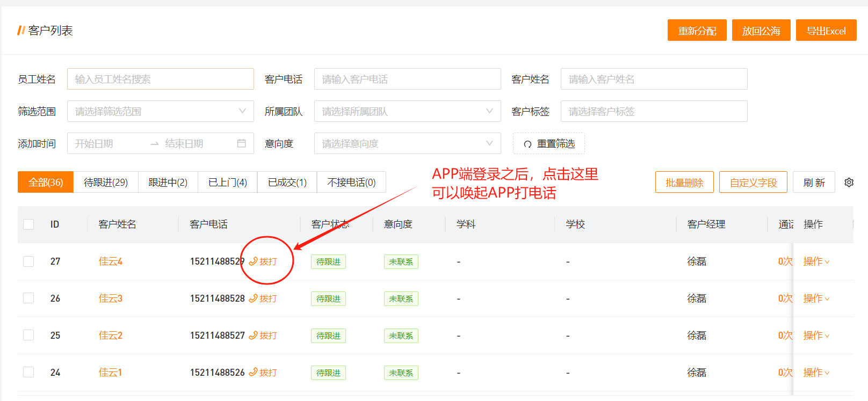This screenshot has width=868, height=401.
Task: Check the row checkbox for ID 26
Action: pyautogui.click(x=28, y=298)
